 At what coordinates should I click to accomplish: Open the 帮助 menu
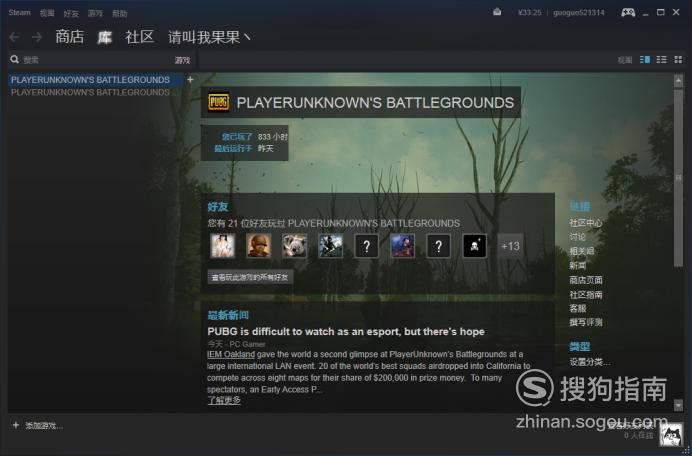120,13
